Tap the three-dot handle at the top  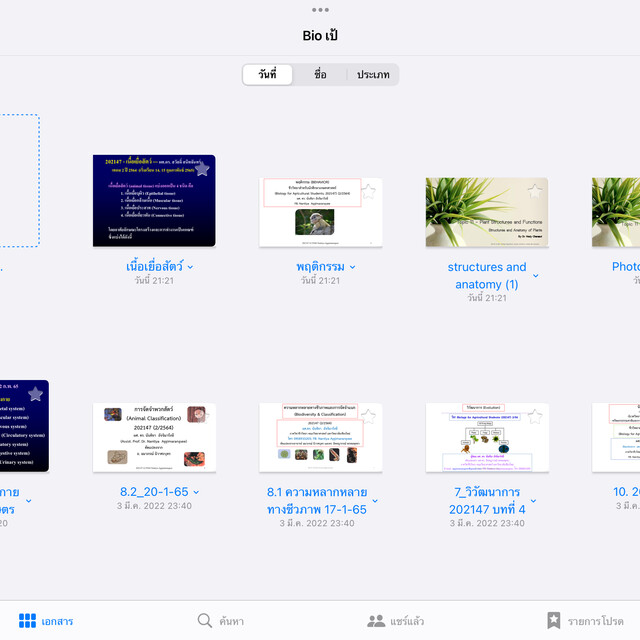(320, 10)
